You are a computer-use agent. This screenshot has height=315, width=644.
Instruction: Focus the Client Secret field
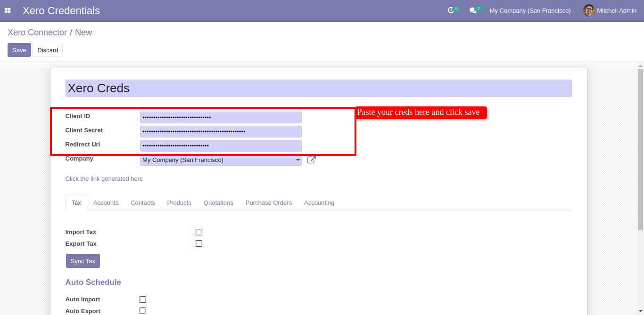point(221,131)
